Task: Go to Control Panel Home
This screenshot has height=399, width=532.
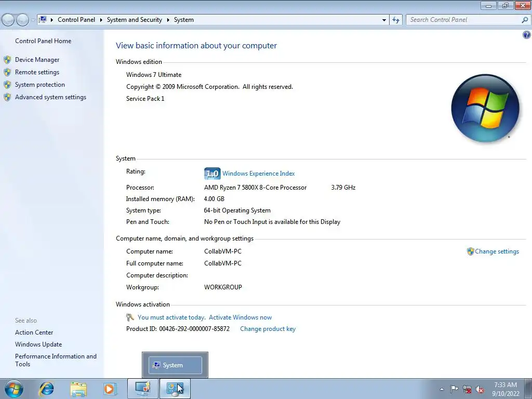Action: click(x=43, y=41)
